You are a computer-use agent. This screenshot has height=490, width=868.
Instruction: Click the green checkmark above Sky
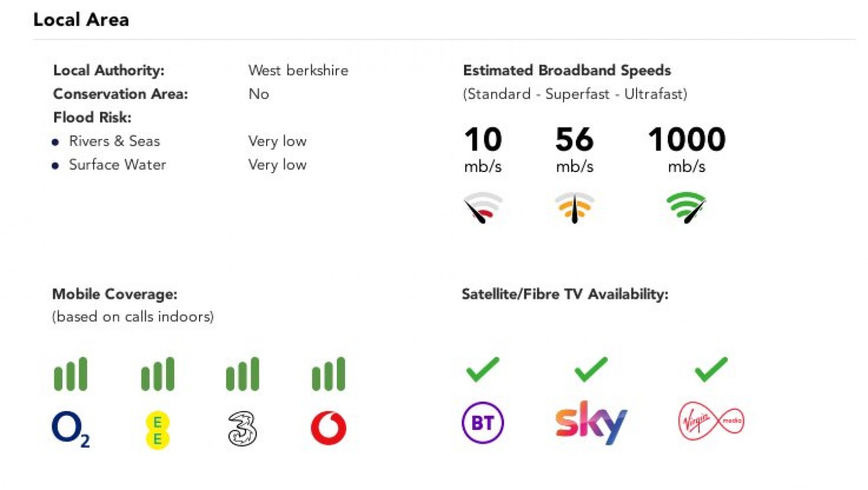coord(591,370)
